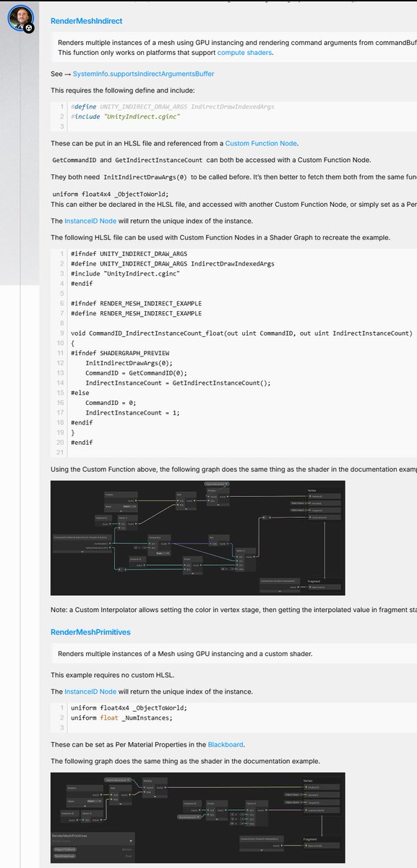
Task: Click the Unity badge on the avatar
Action: (x=29, y=28)
